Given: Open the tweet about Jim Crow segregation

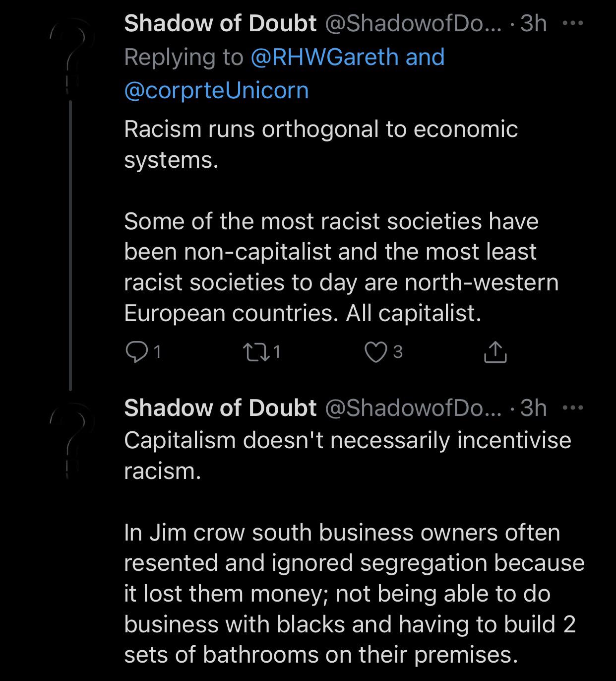Looking at the screenshot, I should pos(347,593).
